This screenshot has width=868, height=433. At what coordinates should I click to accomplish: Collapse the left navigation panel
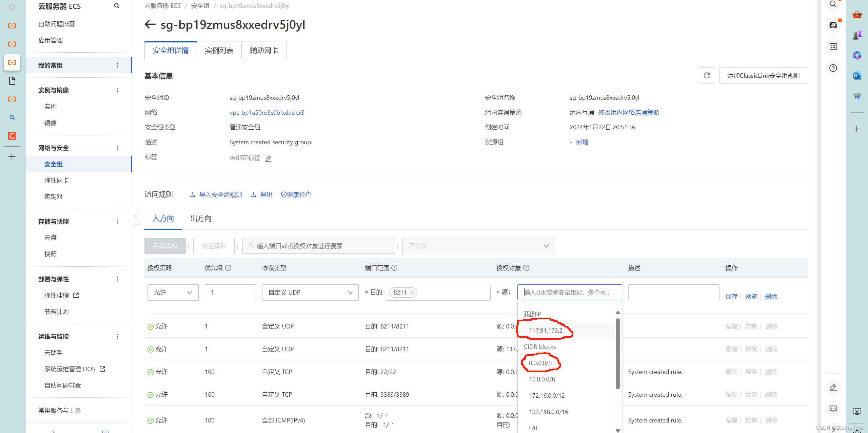point(135,216)
